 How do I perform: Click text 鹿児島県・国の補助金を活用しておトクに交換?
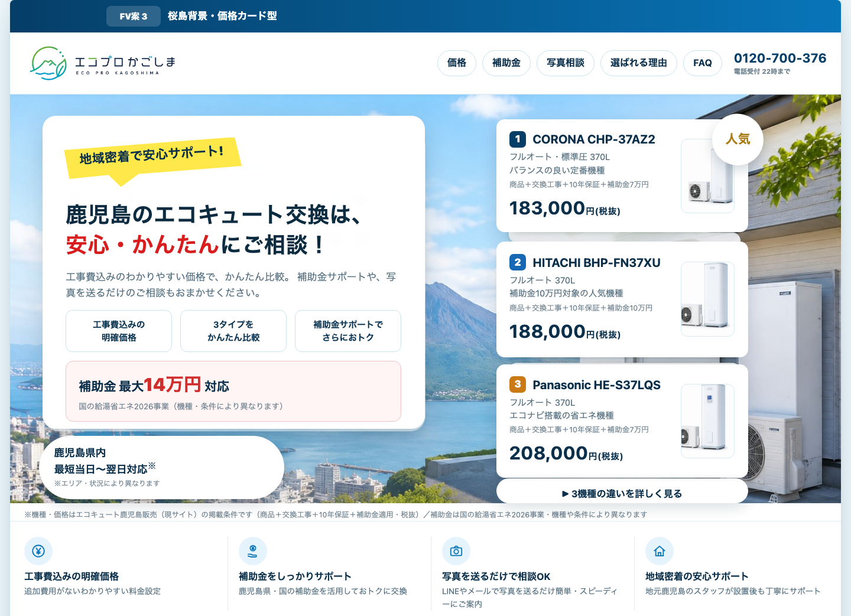pos(323,591)
